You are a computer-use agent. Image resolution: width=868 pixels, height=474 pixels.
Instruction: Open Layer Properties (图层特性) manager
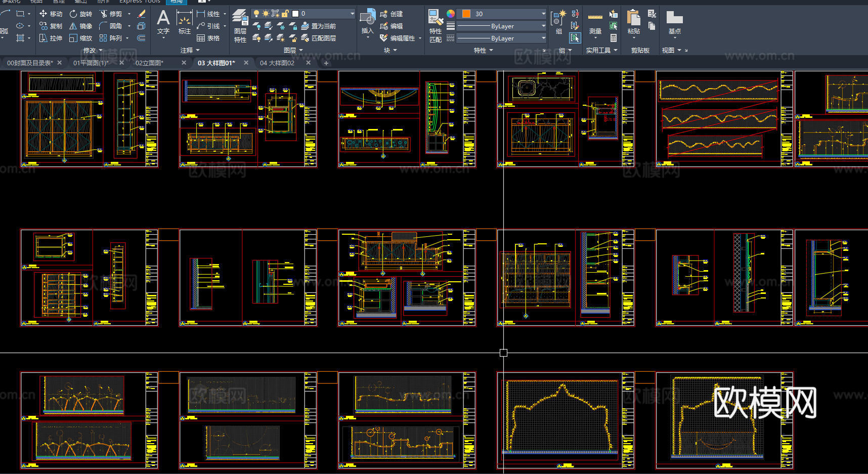[240, 26]
